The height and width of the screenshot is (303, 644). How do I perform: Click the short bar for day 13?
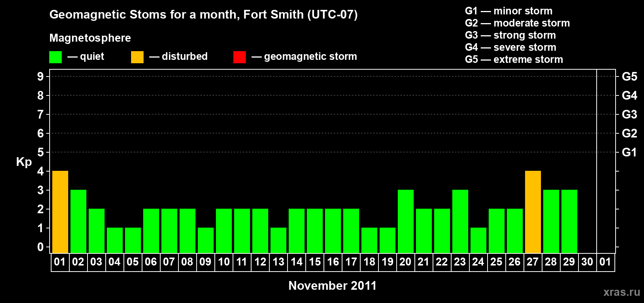tap(278, 241)
